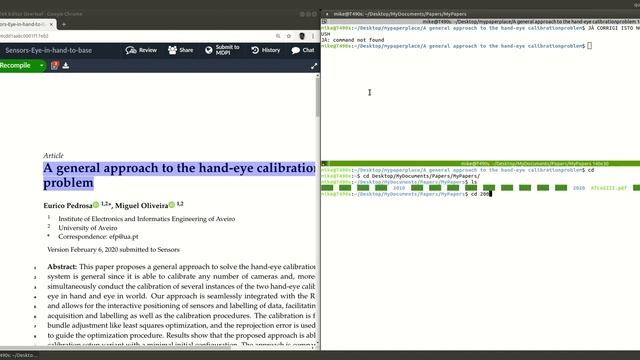The height and width of the screenshot is (360, 640).
Task: Click the green Recompile button
Action: [x=17, y=65]
